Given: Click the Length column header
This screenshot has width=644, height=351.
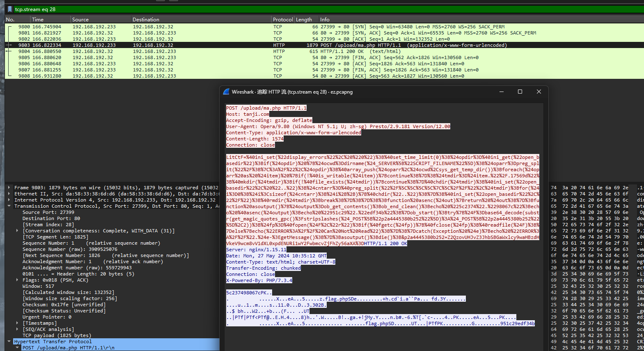Looking at the screenshot, I should click(x=304, y=19).
